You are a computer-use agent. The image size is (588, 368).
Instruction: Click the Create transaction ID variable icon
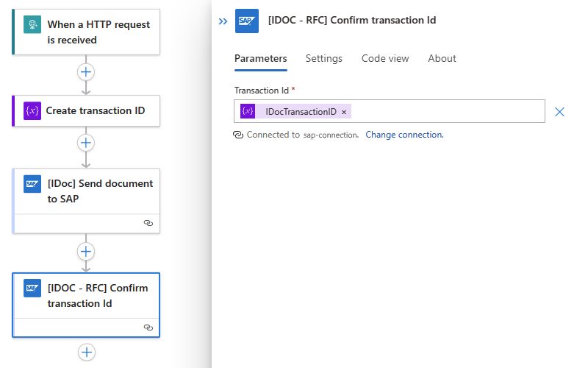coord(32,111)
